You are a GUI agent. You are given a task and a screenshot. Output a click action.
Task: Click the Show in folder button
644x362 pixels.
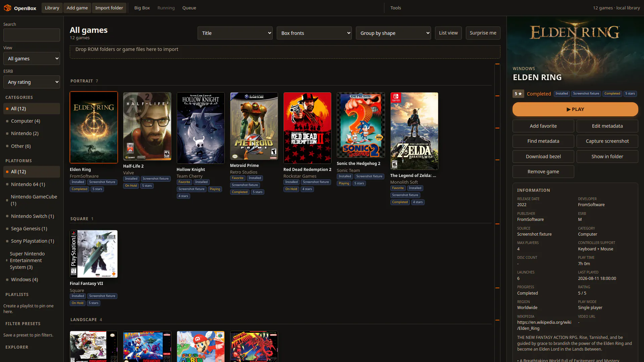(x=607, y=157)
